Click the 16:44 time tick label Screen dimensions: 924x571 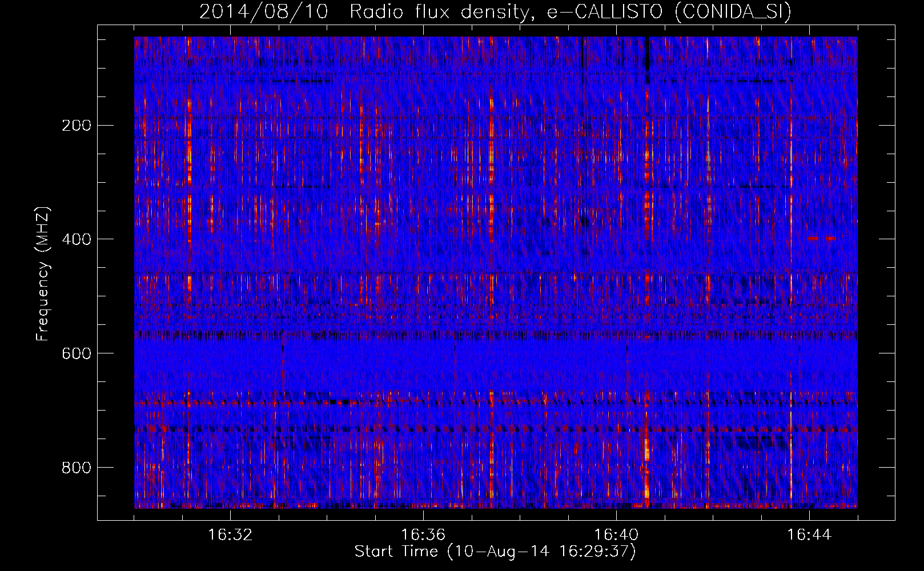[x=809, y=535]
